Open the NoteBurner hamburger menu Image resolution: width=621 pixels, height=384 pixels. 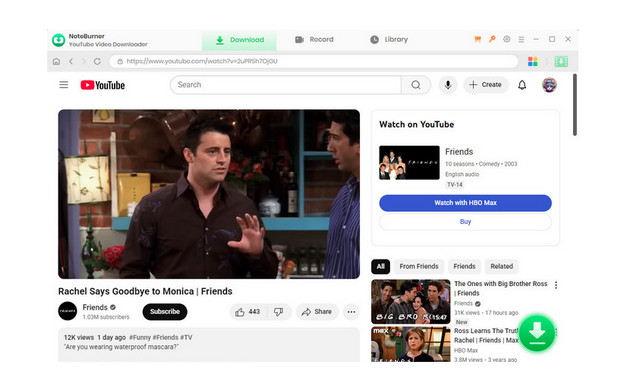[x=521, y=40]
